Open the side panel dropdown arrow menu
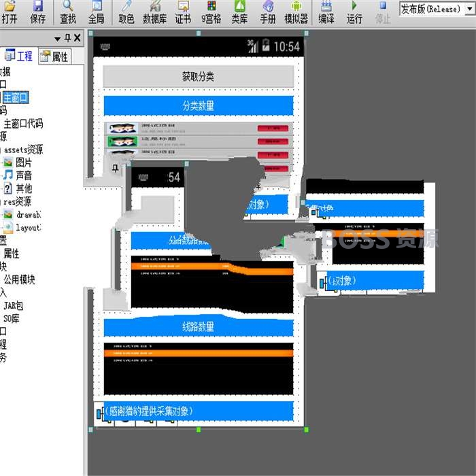 (x=57, y=39)
